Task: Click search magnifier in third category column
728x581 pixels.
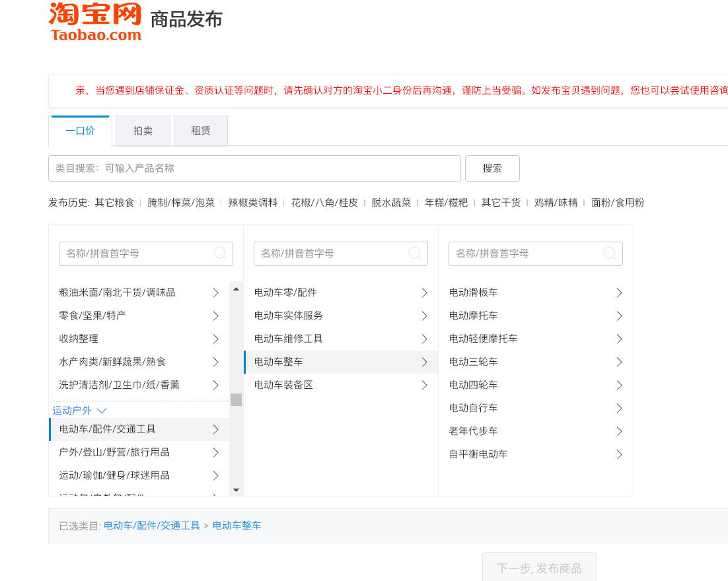Action: tap(610, 254)
